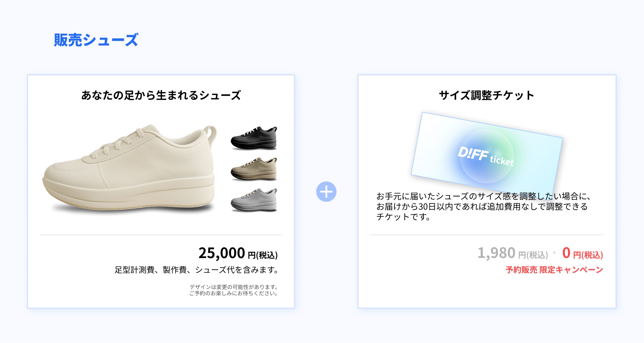Click the 予約販売 限定キャンペーン red label
The width and height of the screenshot is (644, 343).
point(554,270)
